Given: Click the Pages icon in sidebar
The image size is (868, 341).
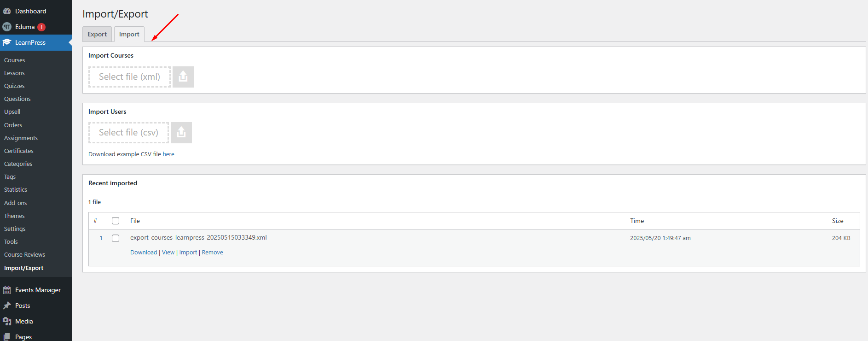Looking at the screenshot, I should [x=7, y=337].
